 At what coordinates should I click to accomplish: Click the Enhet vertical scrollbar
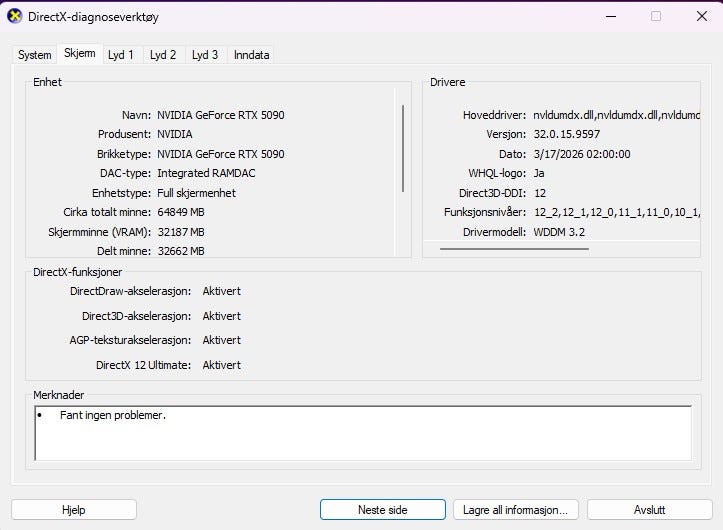point(403,149)
